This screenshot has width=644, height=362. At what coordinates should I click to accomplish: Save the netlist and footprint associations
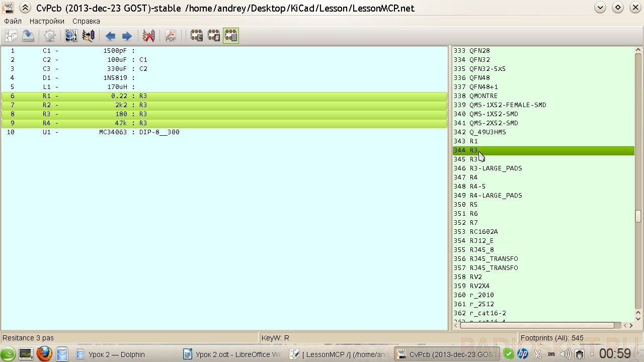tap(28, 36)
